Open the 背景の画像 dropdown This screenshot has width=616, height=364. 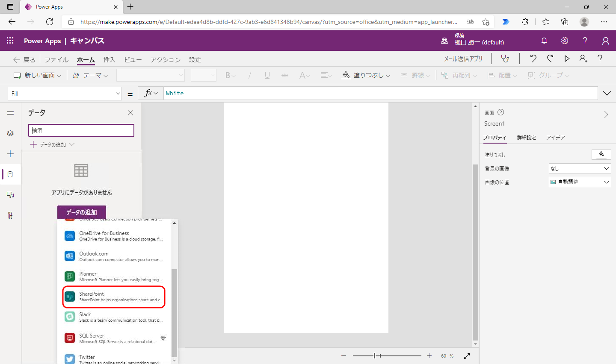pos(580,168)
